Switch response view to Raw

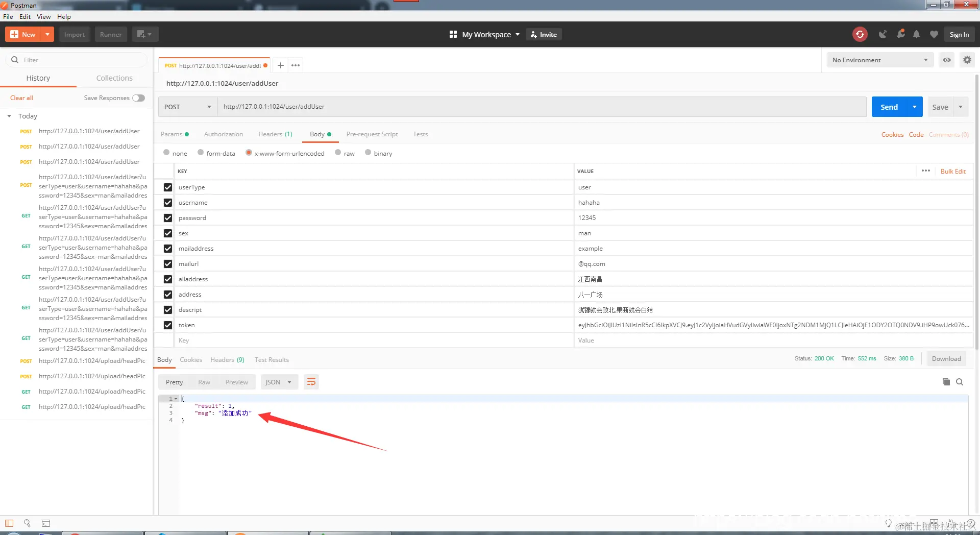point(204,382)
